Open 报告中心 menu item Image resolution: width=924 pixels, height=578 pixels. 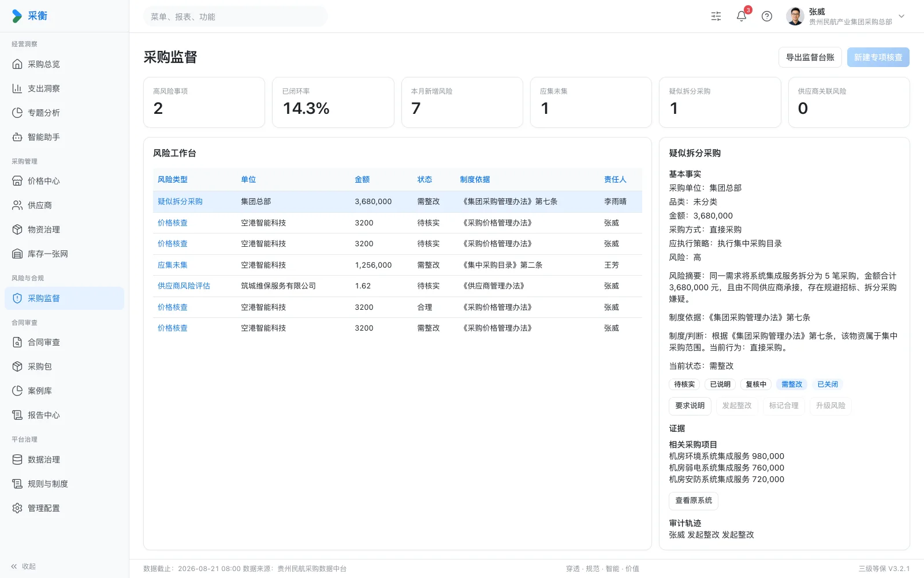point(65,415)
